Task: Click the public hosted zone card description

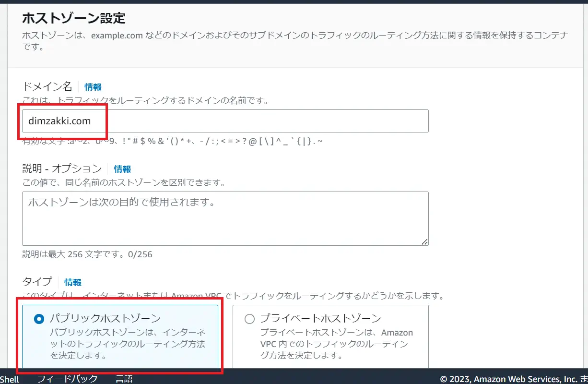Action: 128,344
